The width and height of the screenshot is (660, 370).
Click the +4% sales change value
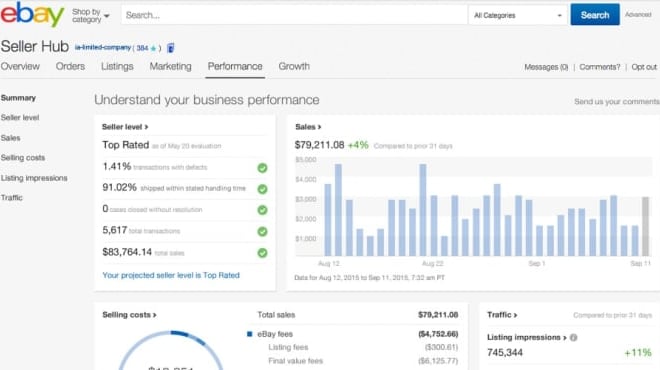pos(358,145)
